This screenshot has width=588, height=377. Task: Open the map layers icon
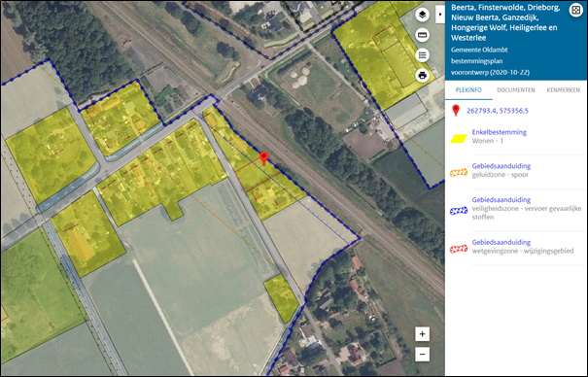[422, 15]
